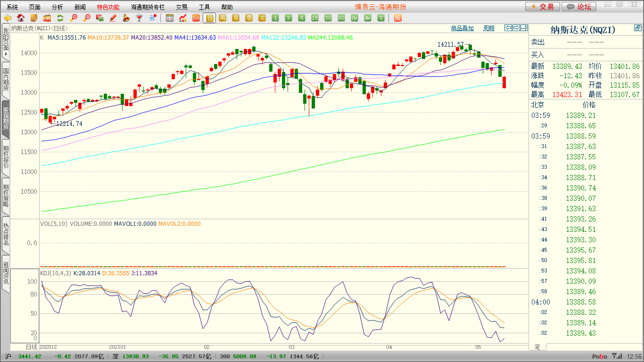
Task: Open the 新闻 menu
Action: (80, 7)
